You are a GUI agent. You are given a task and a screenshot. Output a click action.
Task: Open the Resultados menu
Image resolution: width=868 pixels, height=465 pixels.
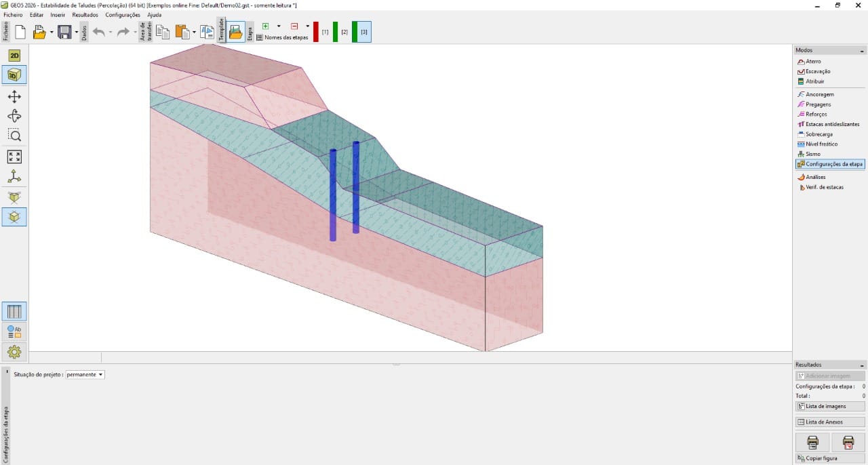click(84, 14)
